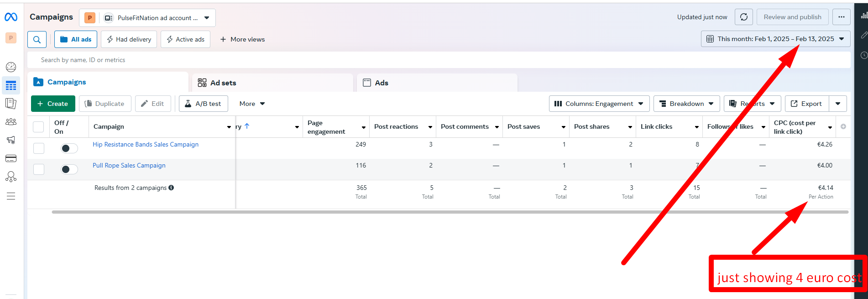Open the date range dropdown
Viewport: 868px width, 299px height.
[775, 39]
